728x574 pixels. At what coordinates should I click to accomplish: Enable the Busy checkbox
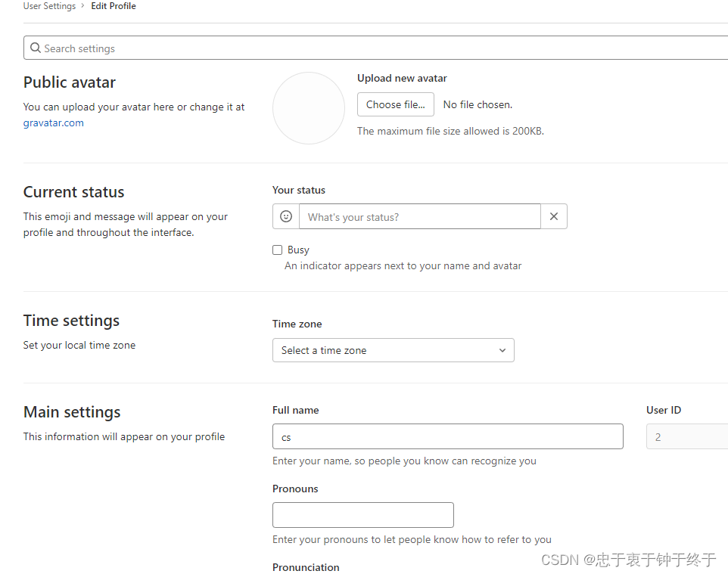(277, 250)
